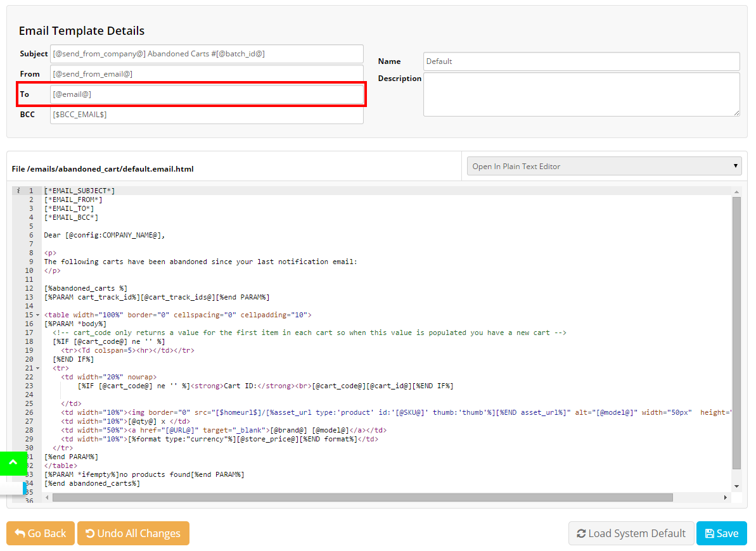The height and width of the screenshot is (551, 756).
Task: Click the img border="0" code line
Action: click(x=396, y=413)
